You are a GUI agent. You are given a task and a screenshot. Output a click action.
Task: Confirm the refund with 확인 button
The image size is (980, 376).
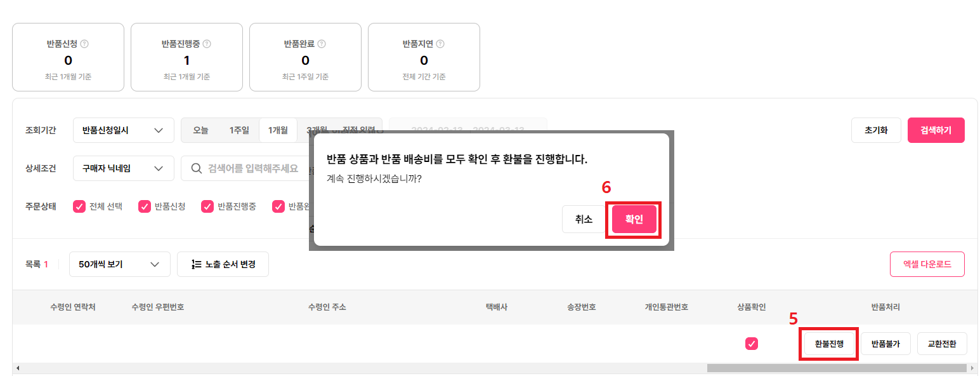pyautogui.click(x=634, y=219)
